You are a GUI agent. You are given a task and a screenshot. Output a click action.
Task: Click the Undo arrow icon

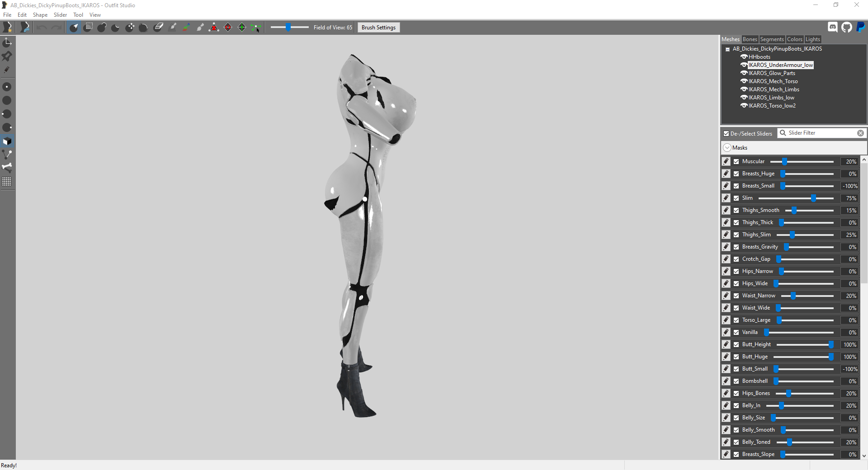tap(42, 28)
